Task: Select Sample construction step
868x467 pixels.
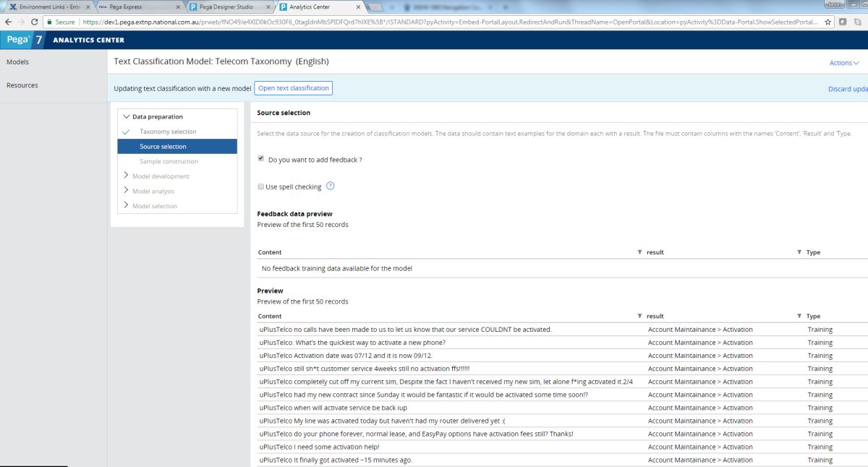Action: (169, 161)
